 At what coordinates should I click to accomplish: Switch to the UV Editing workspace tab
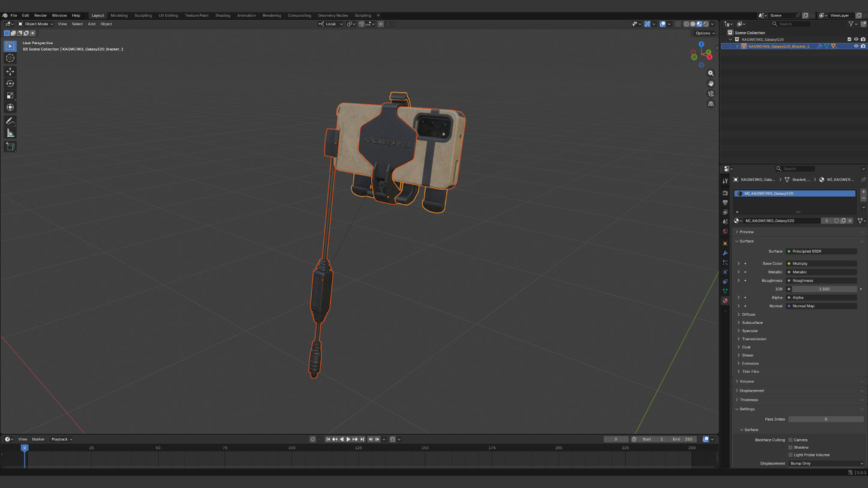click(x=168, y=16)
